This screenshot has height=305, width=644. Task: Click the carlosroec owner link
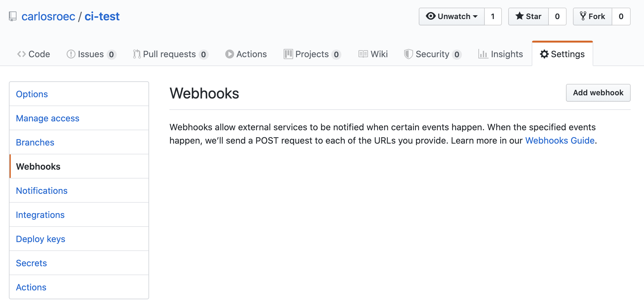[48, 17]
